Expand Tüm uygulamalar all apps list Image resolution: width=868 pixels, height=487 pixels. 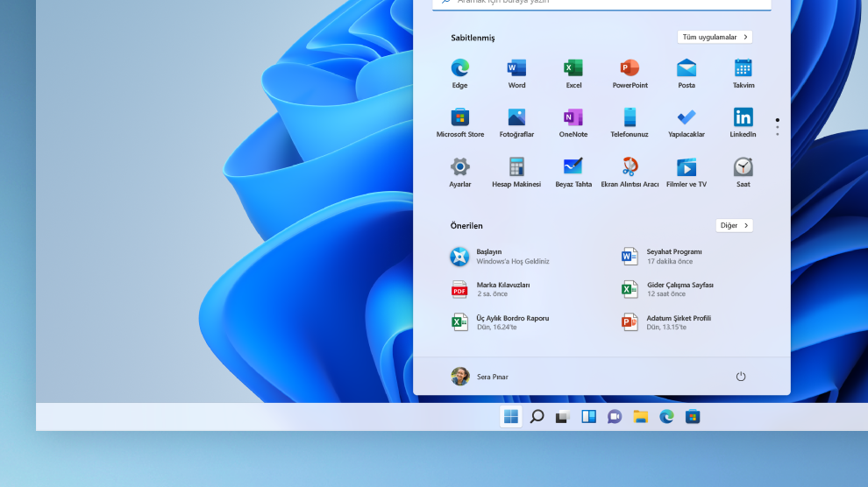(x=715, y=37)
